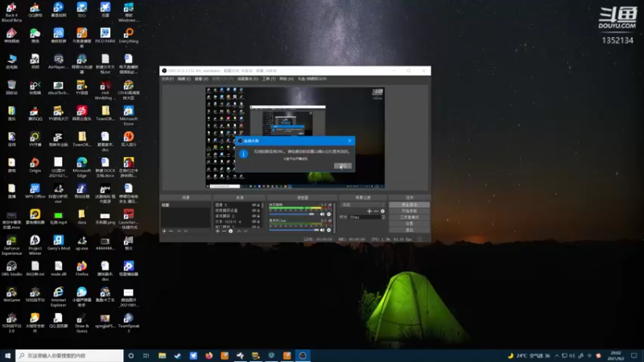This screenshot has height=362, width=644.
Task: Toggle lock icon for 游戏捕获 2 source
Action: [x=258, y=216]
